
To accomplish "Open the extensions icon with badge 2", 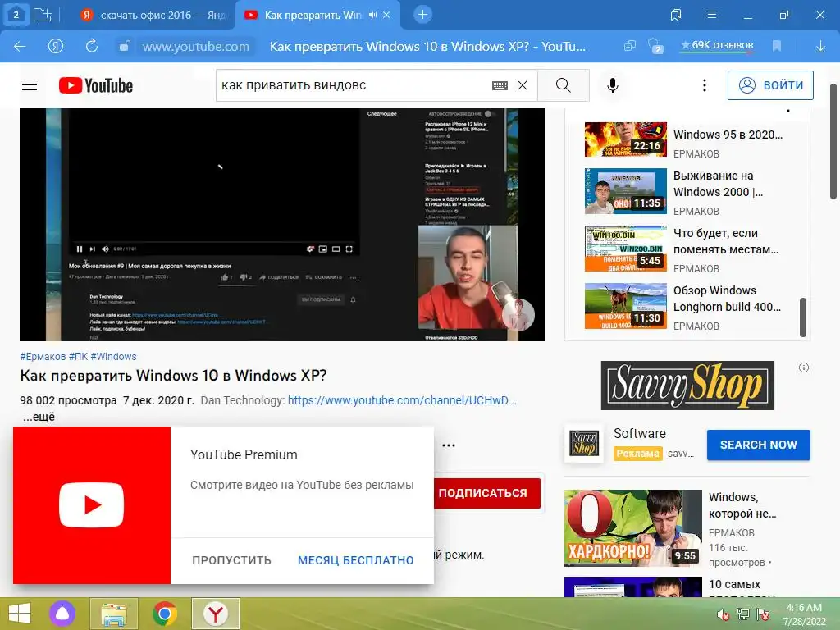I will pos(655,46).
